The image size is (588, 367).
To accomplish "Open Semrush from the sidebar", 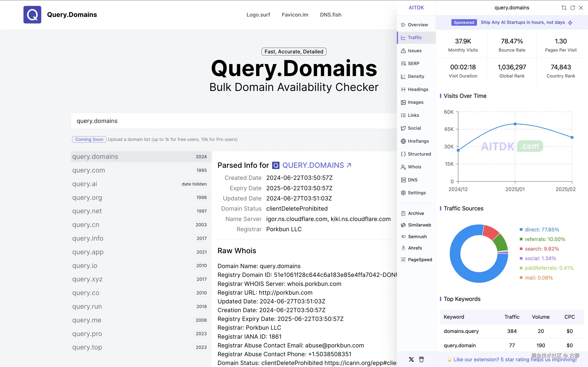I will pyautogui.click(x=417, y=237).
